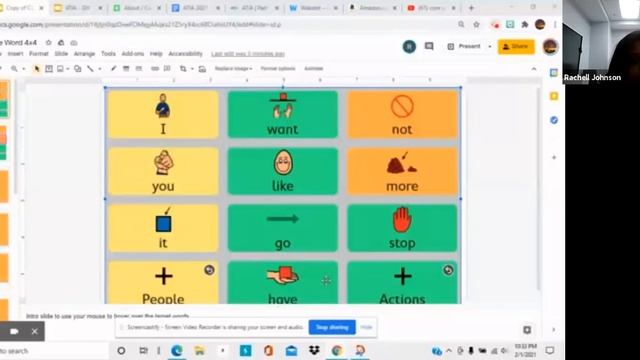The image size is (640, 360).
Task: Select the 'more' symbol cell
Action: [x=402, y=171]
